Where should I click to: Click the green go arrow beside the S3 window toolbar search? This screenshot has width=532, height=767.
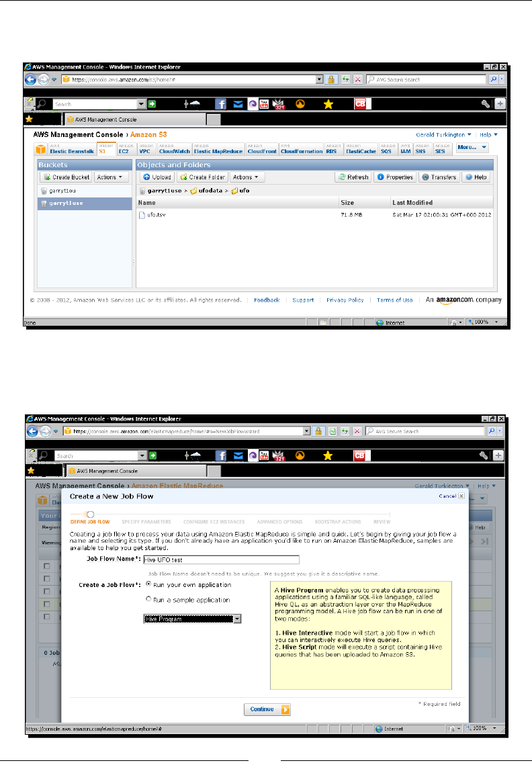[152, 103]
